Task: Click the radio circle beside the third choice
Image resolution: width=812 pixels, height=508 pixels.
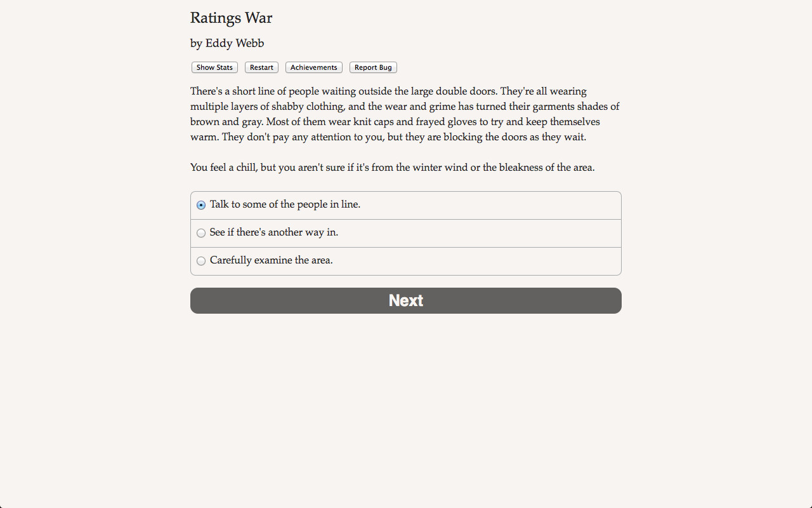Action: point(200,261)
